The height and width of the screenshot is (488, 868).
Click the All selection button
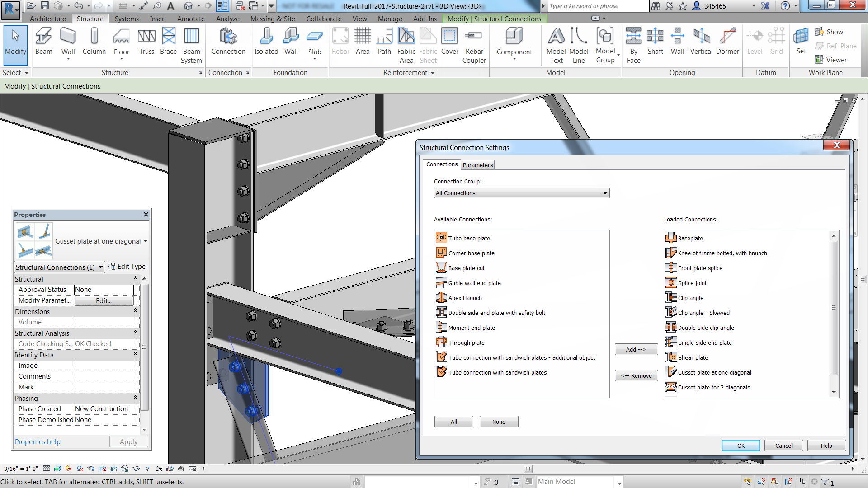pyautogui.click(x=453, y=422)
